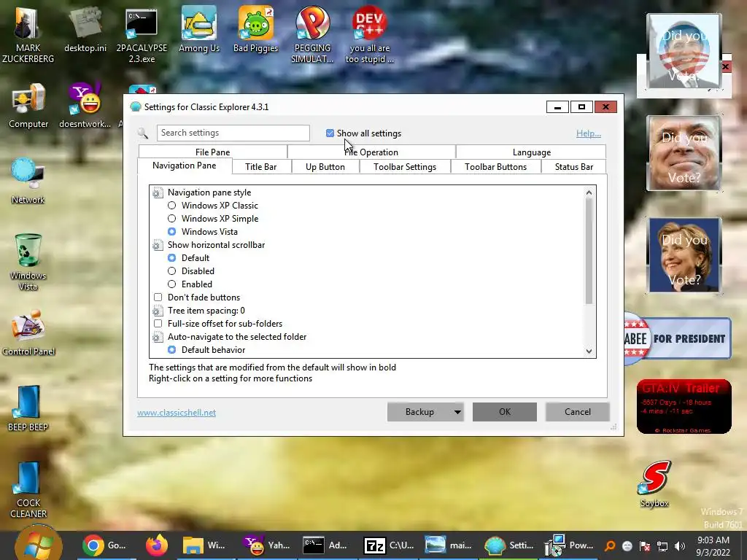Switch to the Toolbar Buttons tab
Image resolution: width=747 pixels, height=560 pixels.
(x=496, y=167)
